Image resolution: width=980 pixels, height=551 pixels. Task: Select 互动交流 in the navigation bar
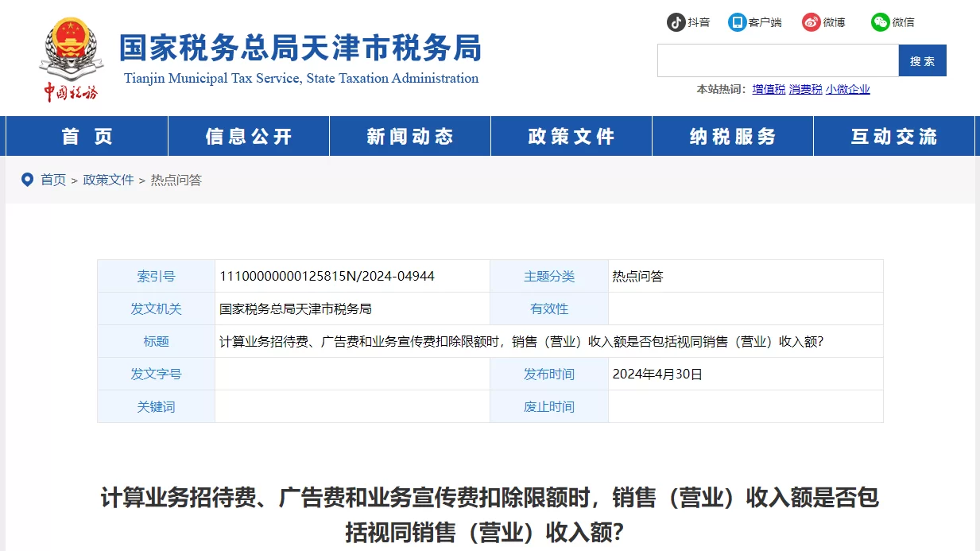click(894, 137)
